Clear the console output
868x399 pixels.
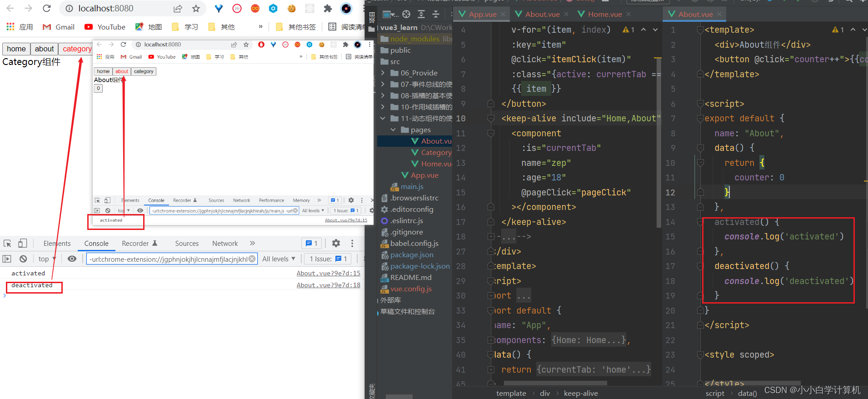pyautogui.click(x=23, y=259)
